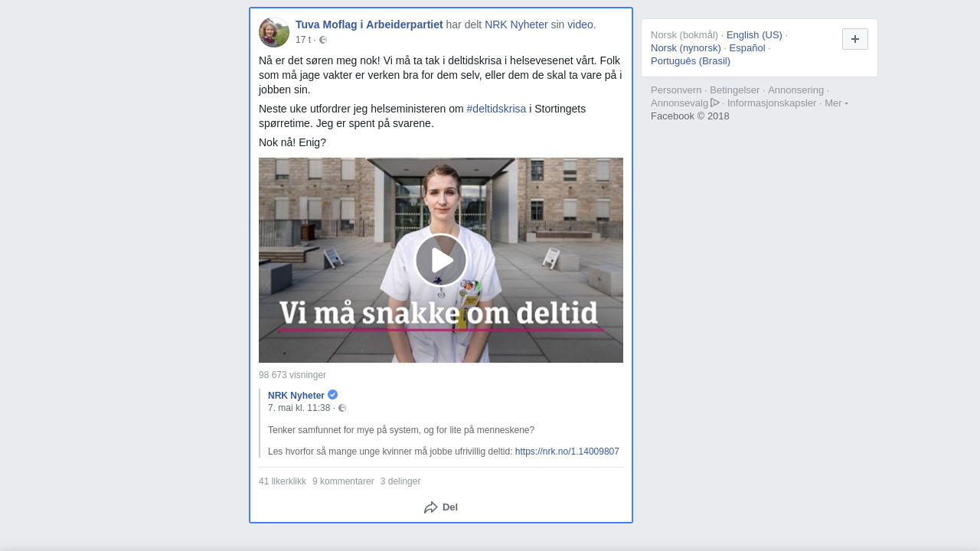Show the 9 kommentarer
This screenshot has width=980, height=551.
(343, 481)
